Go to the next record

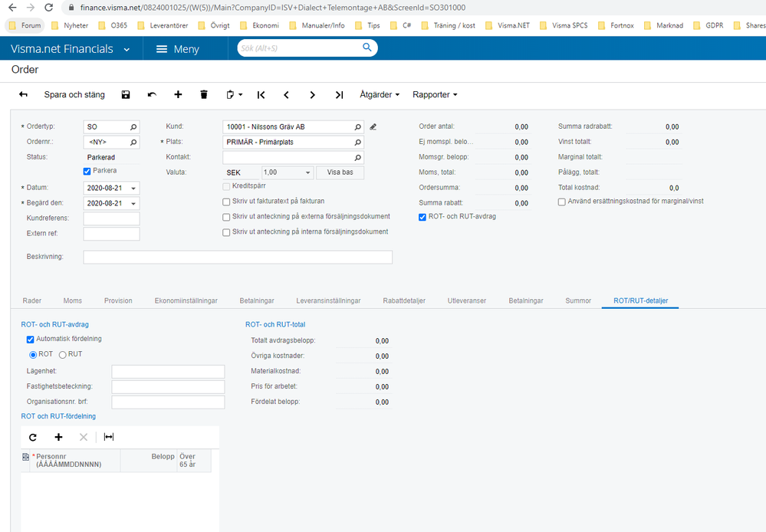[x=312, y=95]
